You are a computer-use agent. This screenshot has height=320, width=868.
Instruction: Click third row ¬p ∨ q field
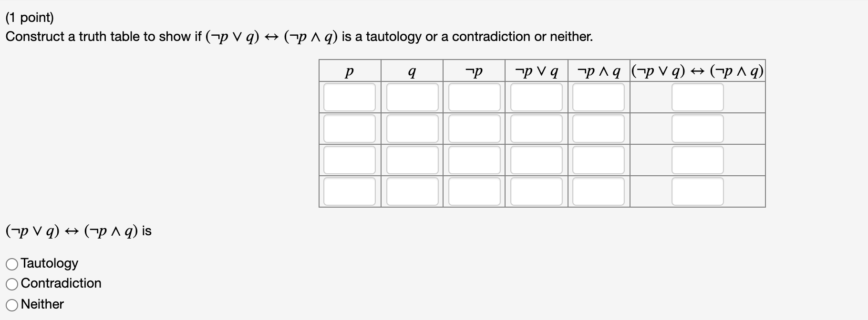coord(537,160)
